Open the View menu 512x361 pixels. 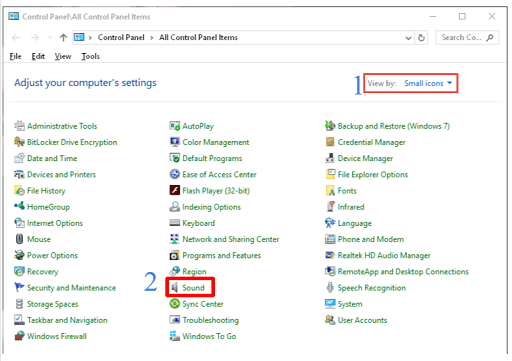coord(63,56)
